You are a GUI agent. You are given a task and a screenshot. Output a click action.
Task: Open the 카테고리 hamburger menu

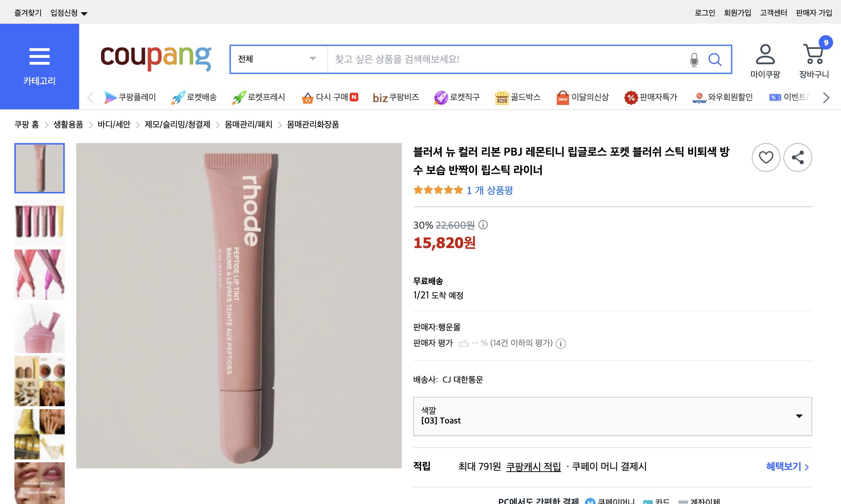[x=39, y=56]
